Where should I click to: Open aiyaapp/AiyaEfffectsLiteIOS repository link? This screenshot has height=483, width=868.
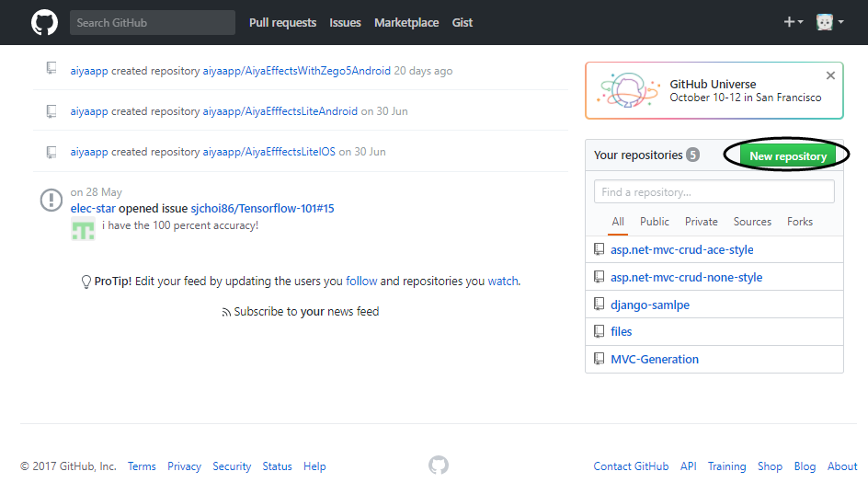click(269, 152)
